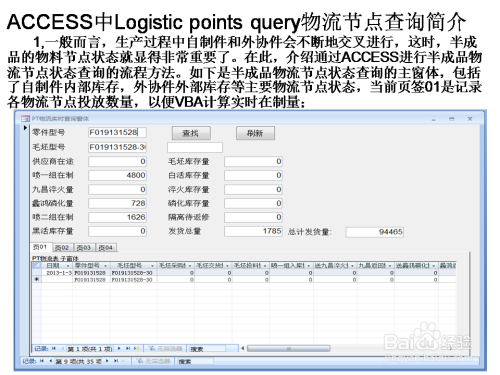Open the 送九昌淬火 column dropdown arrow
This screenshot has width=500, height=375.
[x=352, y=266]
